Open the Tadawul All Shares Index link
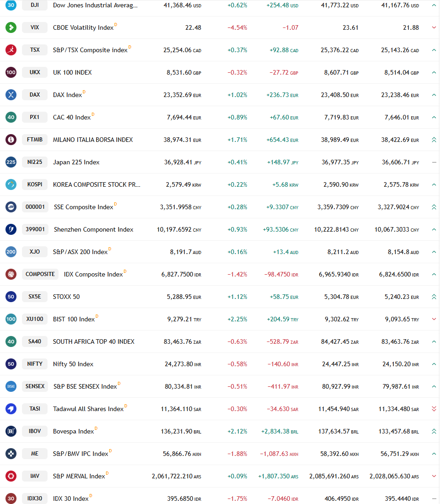Screen dimensions: 440x504 [x=88, y=409]
